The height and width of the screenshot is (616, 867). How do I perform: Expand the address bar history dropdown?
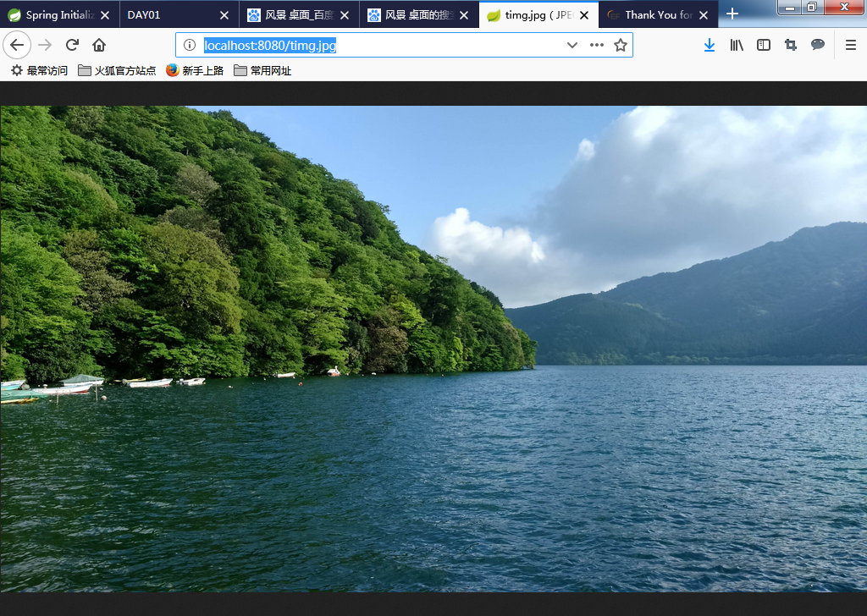(572, 45)
